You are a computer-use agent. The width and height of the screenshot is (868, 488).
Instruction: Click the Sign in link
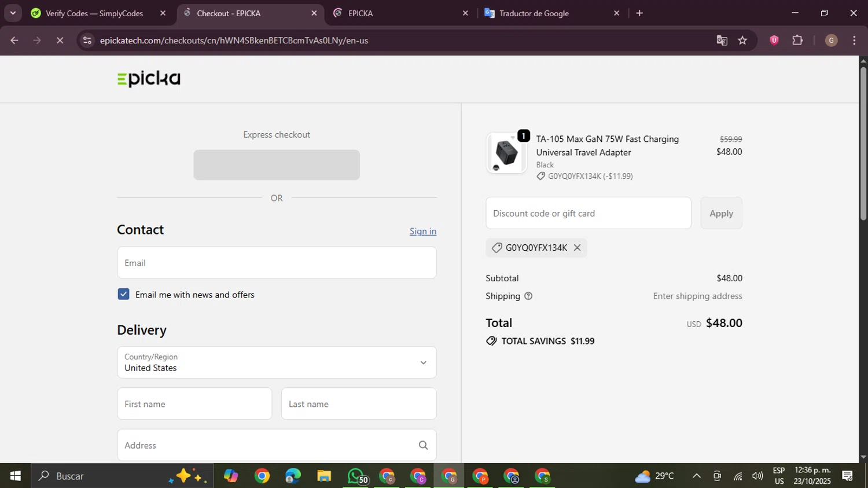(x=423, y=231)
